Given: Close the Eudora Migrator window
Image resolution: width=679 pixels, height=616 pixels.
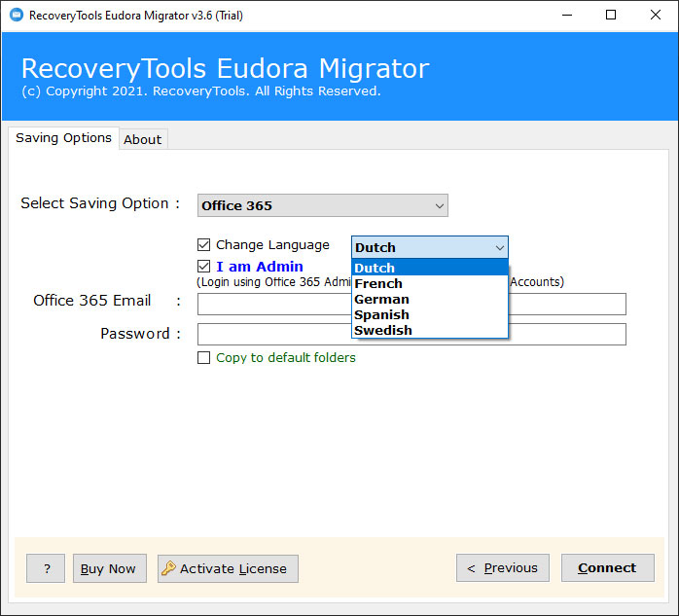Looking at the screenshot, I should point(656,16).
